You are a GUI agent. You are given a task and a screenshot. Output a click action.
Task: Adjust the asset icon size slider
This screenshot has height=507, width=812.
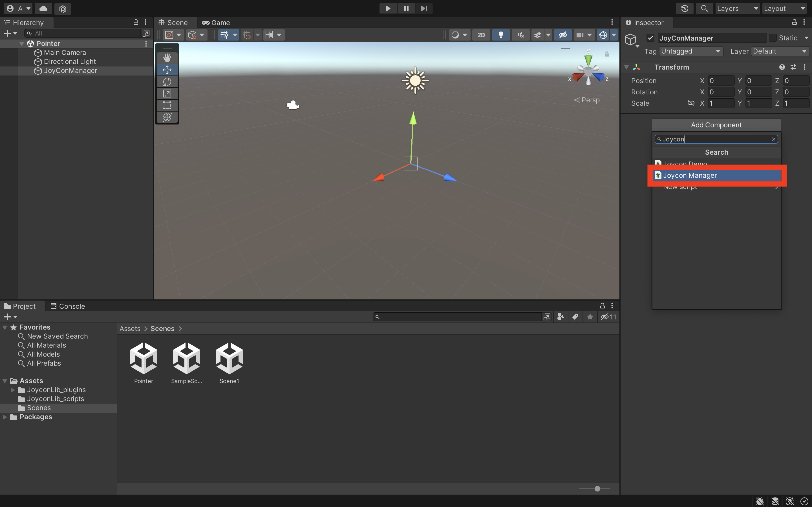click(x=597, y=489)
